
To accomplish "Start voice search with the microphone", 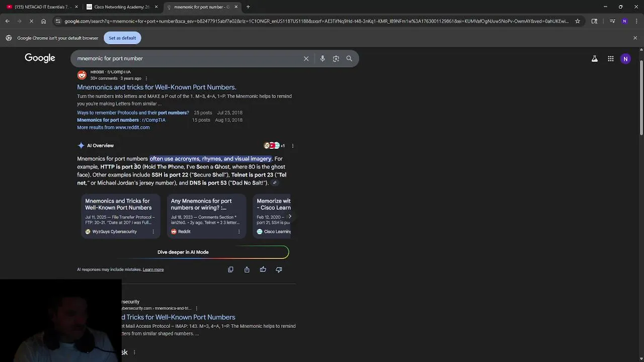I will coord(323,59).
